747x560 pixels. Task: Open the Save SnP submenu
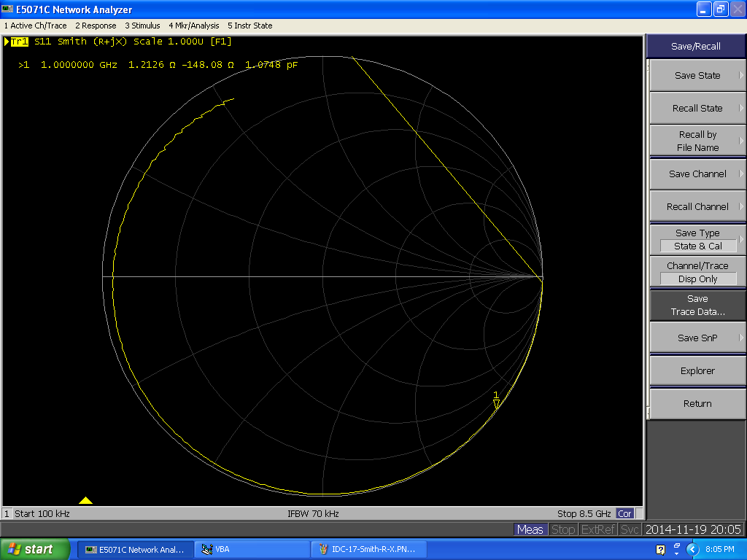(697, 338)
